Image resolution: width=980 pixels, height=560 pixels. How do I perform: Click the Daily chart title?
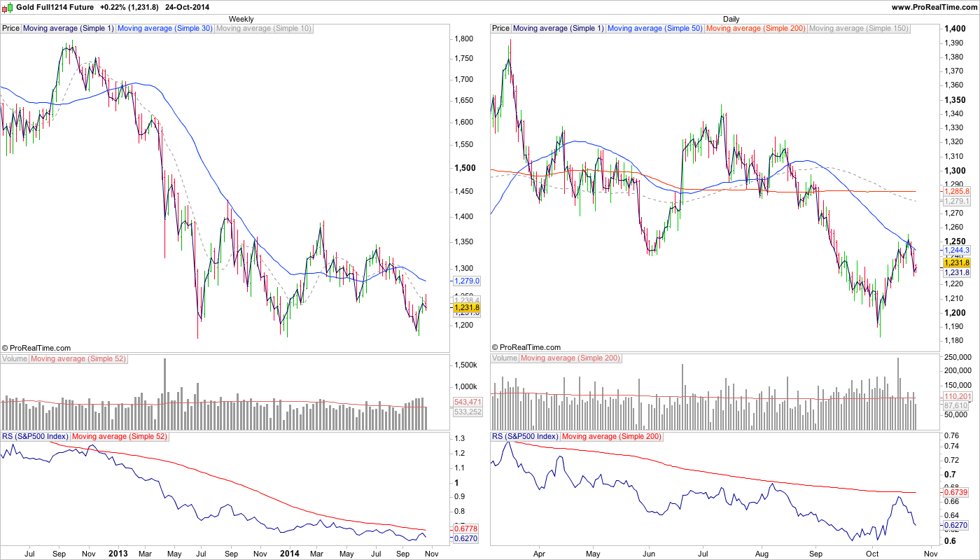tap(731, 19)
